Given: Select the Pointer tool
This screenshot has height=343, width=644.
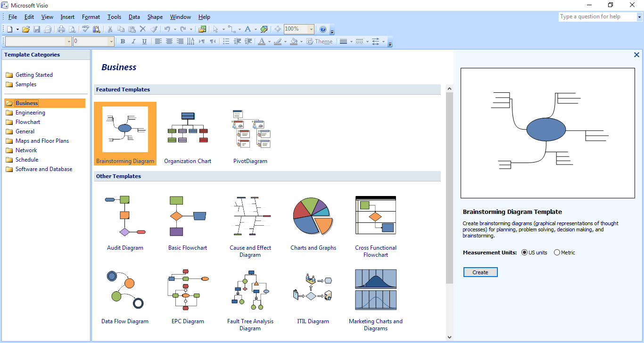Looking at the screenshot, I should (x=215, y=29).
